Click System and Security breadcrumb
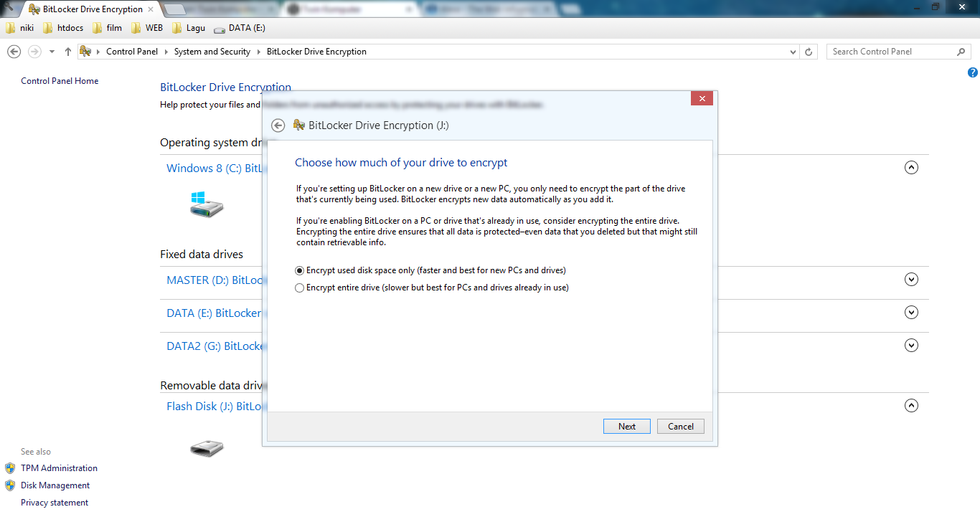Image resolution: width=980 pixels, height=522 pixels. [x=212, y=52]
